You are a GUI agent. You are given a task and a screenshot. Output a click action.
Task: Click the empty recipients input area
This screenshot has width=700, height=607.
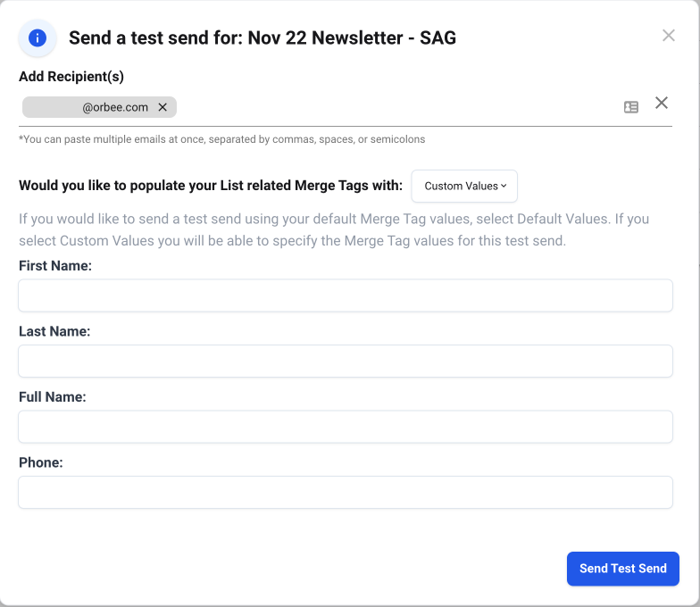(x=393, y=107)
